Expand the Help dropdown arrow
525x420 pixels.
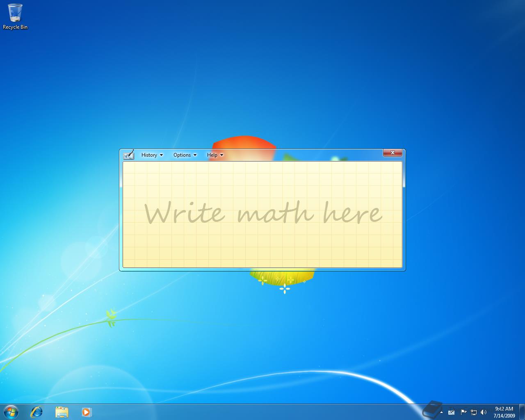click(x=221, y=155)
